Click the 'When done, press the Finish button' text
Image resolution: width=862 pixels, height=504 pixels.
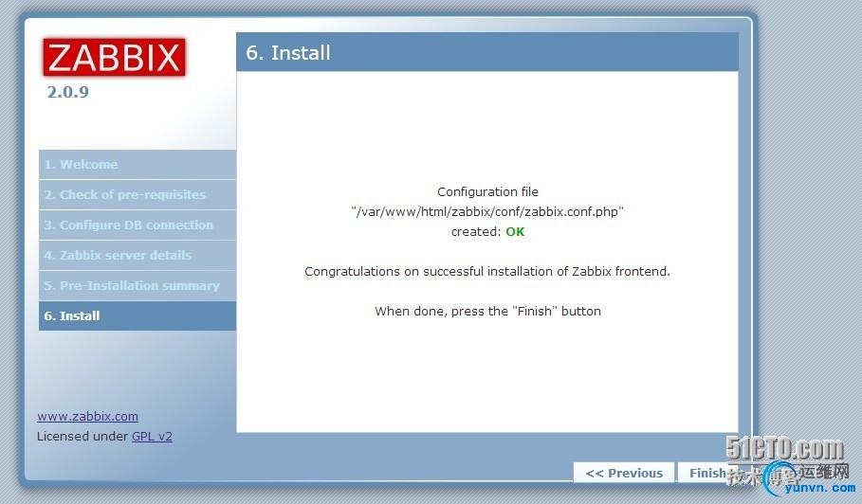pyautogui.click(x=487, y=312)
